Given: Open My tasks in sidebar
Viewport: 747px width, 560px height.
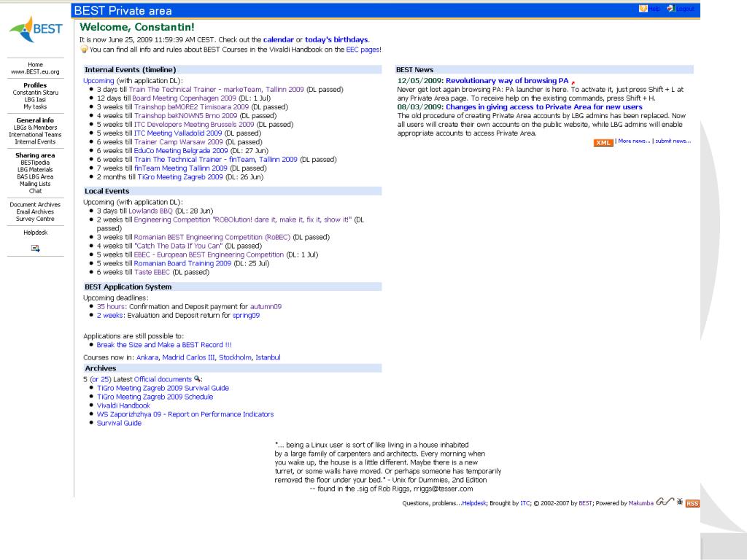Looking at the screenshot, I should click(x=35, y=107).
